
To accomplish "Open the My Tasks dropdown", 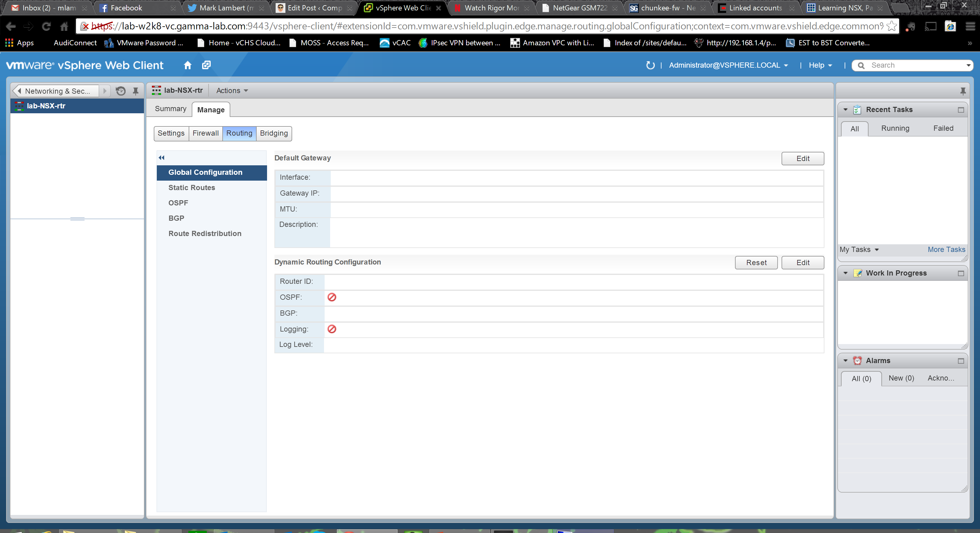I will (859, 250).
